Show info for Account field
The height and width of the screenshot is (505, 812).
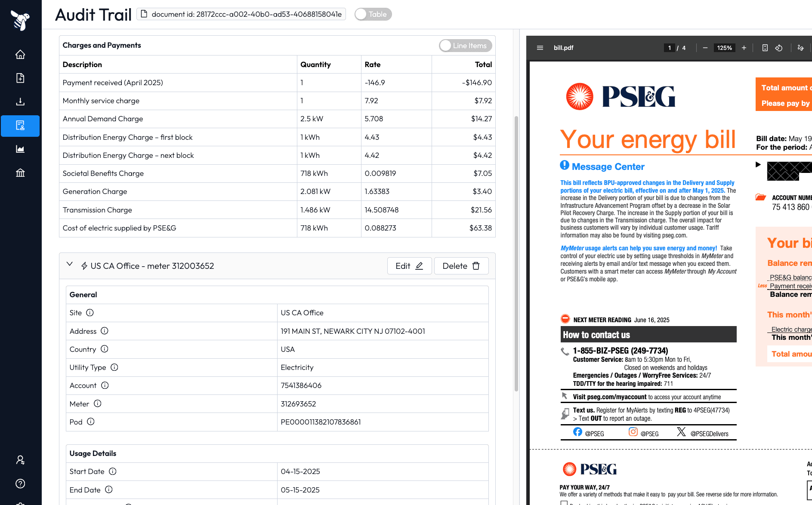click(x=105, y=385)
